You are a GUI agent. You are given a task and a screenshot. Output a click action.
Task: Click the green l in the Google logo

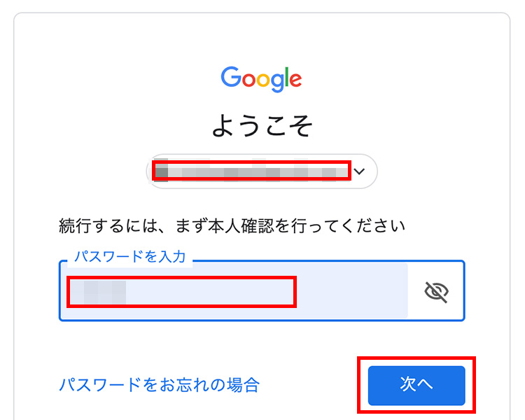coord(286,77)
